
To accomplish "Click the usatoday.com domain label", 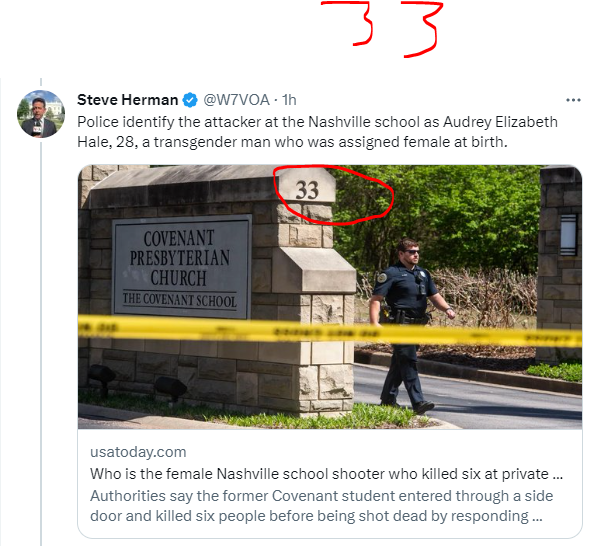I will pyautogui.click(x=138, y=452).
